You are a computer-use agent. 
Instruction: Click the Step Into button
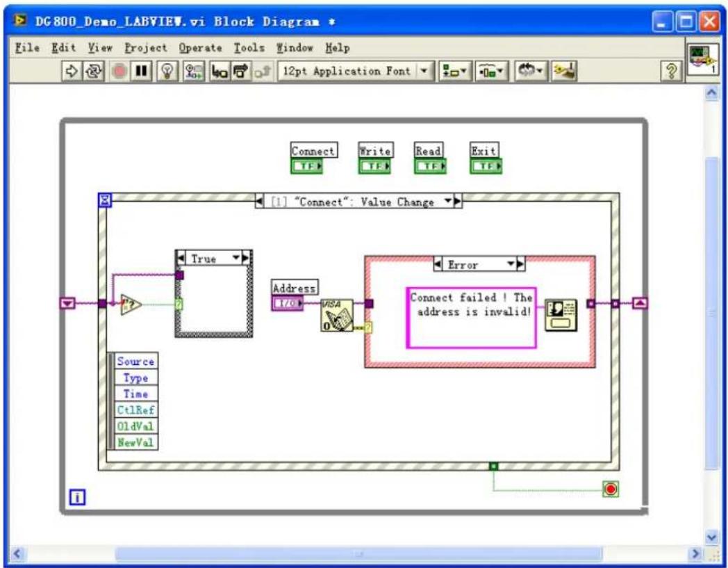click(219, 71)
